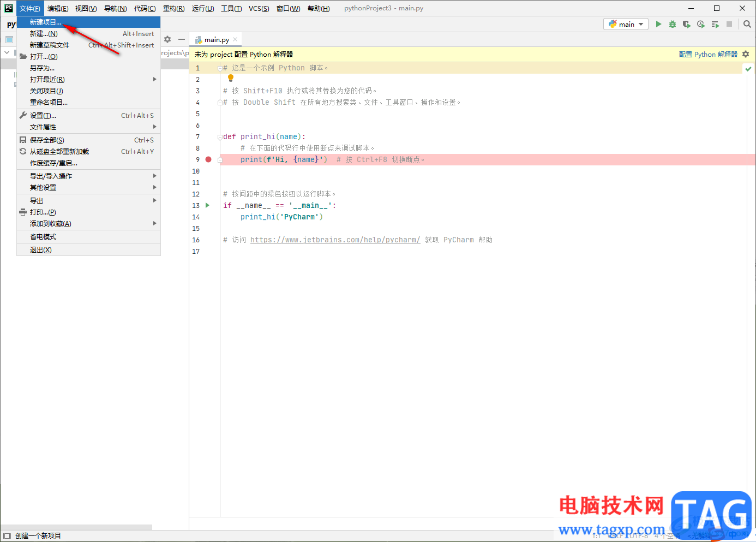Close the main.py editor tab
Screen dimensions: 756x542
point(235,39)
